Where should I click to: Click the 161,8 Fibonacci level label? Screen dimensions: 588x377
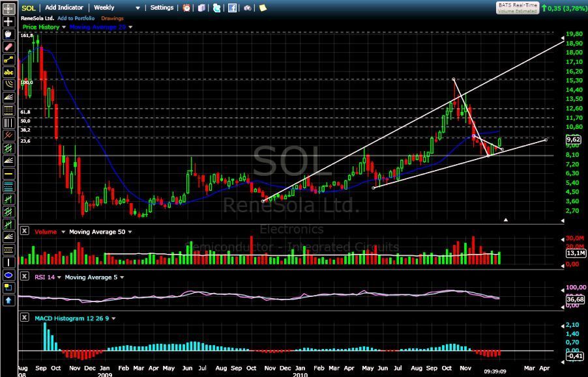[x=27, y=36]
